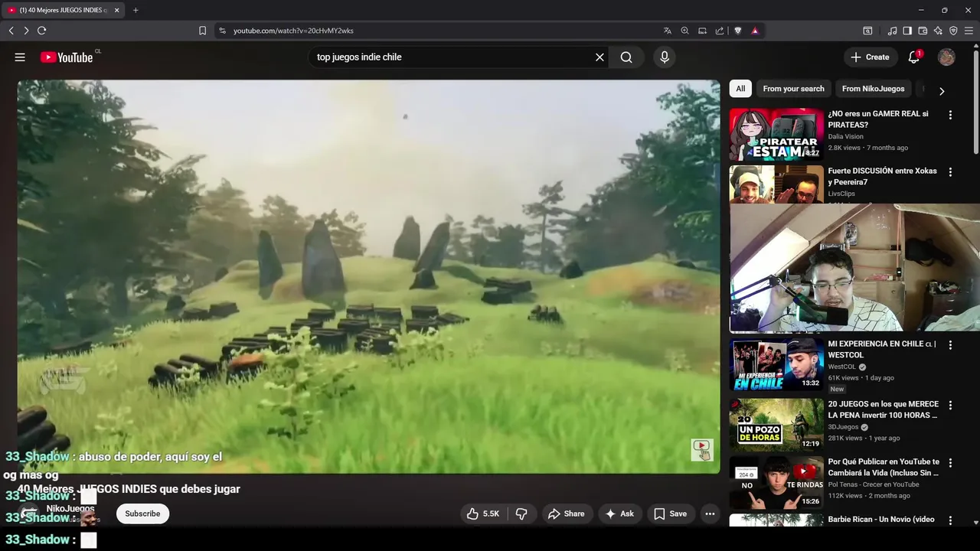This screenshot has width=980, height=551.
Task: Go back in browser history
Action: pyautogui.click(x=11, y=31)
